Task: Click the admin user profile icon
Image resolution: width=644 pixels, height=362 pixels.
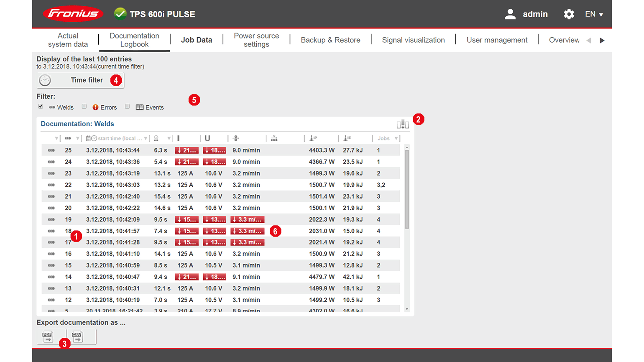Action: point(510,14)
